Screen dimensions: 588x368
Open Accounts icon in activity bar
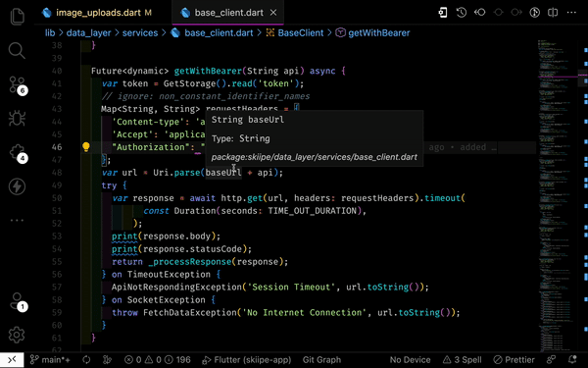(x=18, y=301)
